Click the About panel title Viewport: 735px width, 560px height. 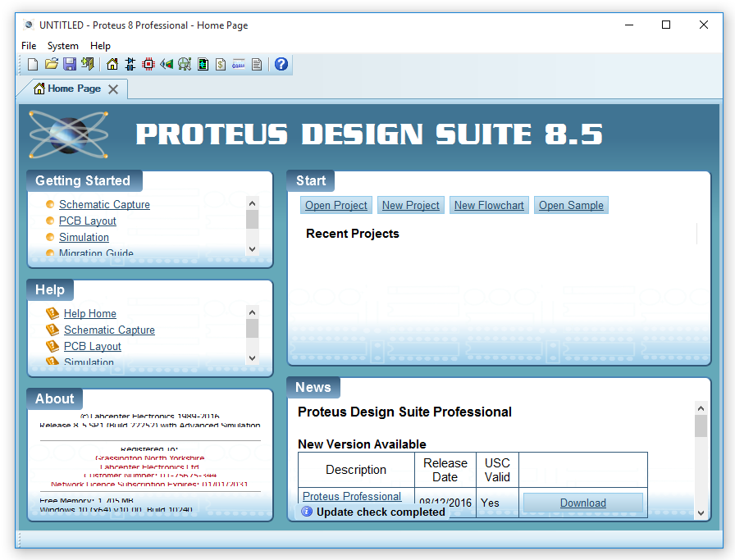tap(54, 398)
